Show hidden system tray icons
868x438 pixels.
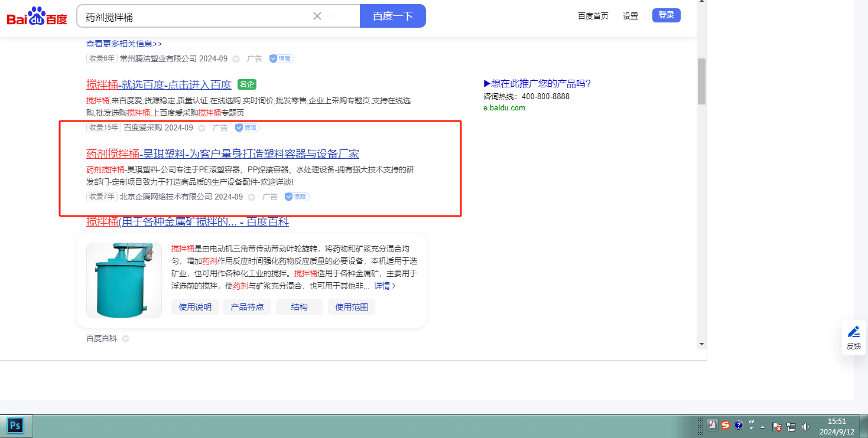762,426
